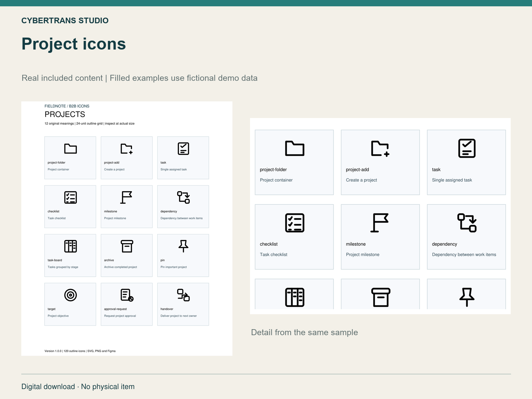Click the 'Project objective' description
Screen dimensions: 532x399
click(58, 316)
